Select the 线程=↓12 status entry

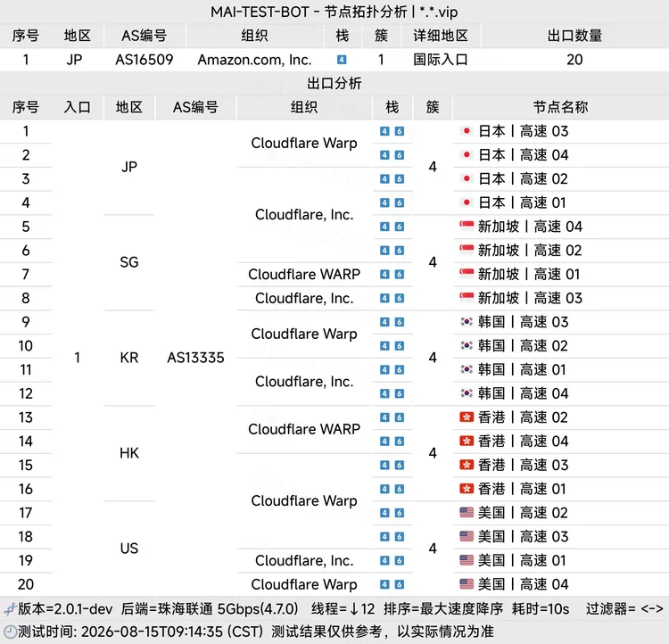343,609
